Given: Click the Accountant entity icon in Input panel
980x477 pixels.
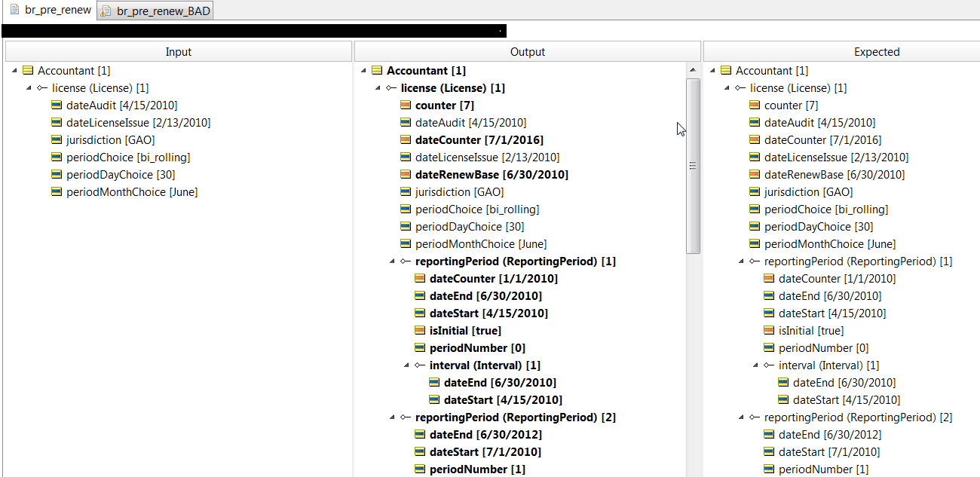Looking at the screenshot, I should point(28,71).
